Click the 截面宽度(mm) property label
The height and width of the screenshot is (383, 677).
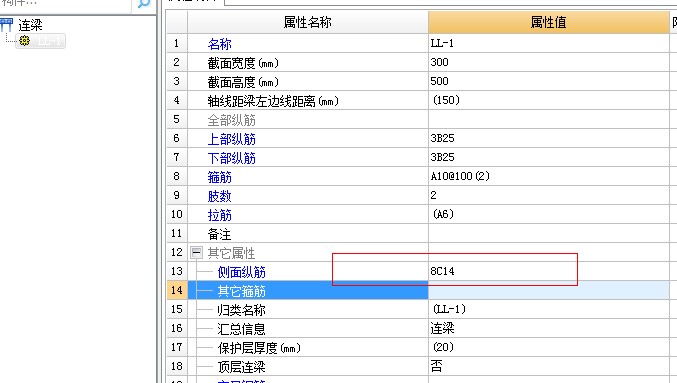point(243,63)
